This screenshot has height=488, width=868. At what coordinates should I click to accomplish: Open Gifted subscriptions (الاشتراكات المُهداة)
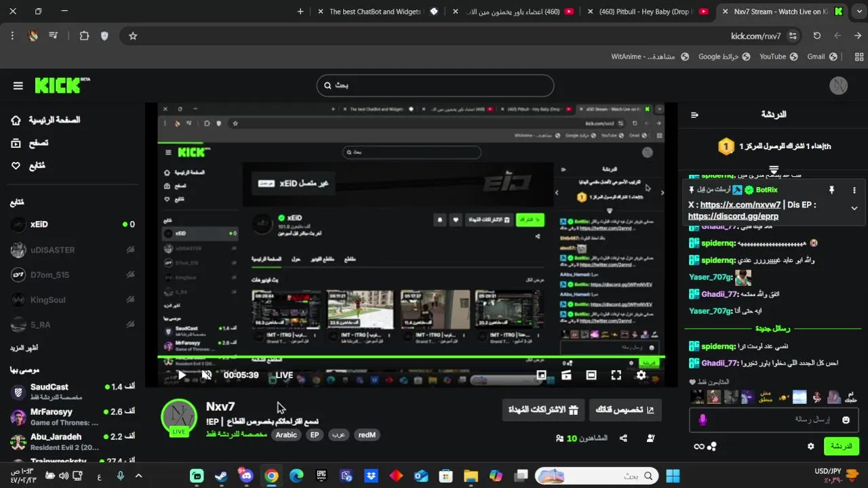tap(543, 410)
